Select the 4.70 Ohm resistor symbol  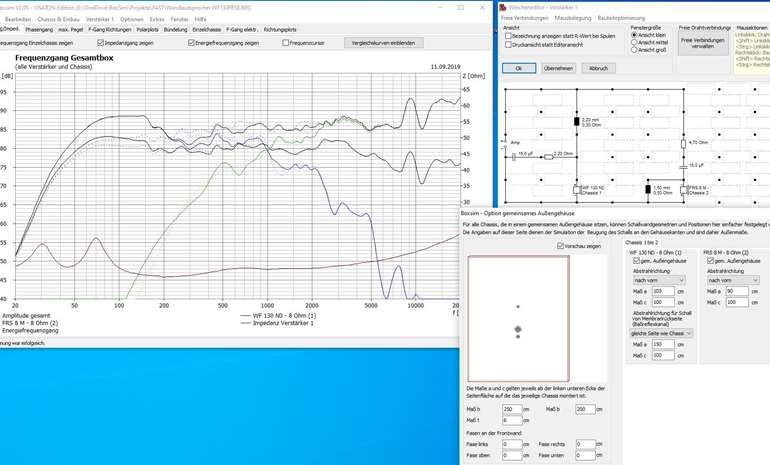(x=684, y=142)
